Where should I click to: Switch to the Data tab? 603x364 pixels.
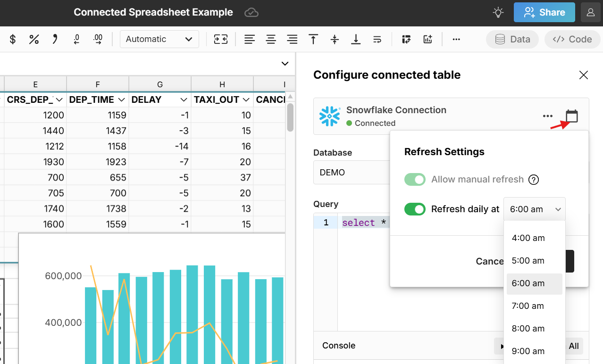[512, 39]
